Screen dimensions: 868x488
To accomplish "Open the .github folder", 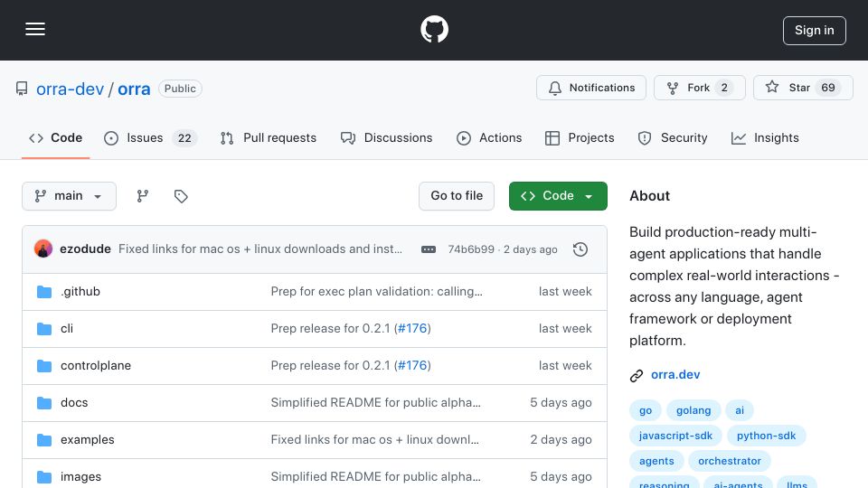I will coord(80,292).
